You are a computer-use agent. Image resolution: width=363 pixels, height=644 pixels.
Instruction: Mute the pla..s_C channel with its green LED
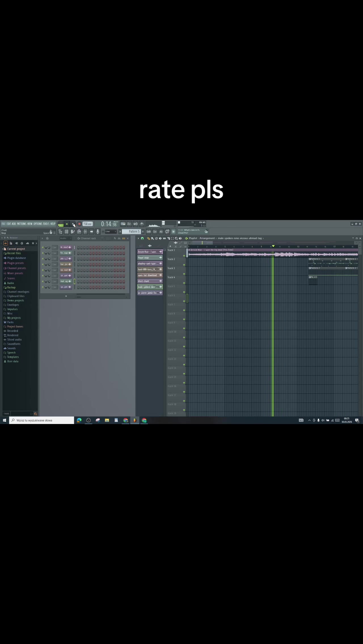pos(43,259)
